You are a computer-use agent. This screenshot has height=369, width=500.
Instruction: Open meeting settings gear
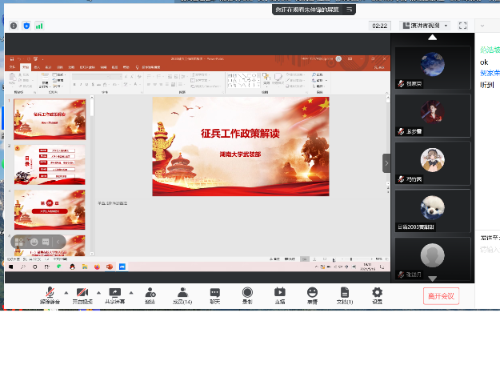pyautogui.click(x=377, y=295)
